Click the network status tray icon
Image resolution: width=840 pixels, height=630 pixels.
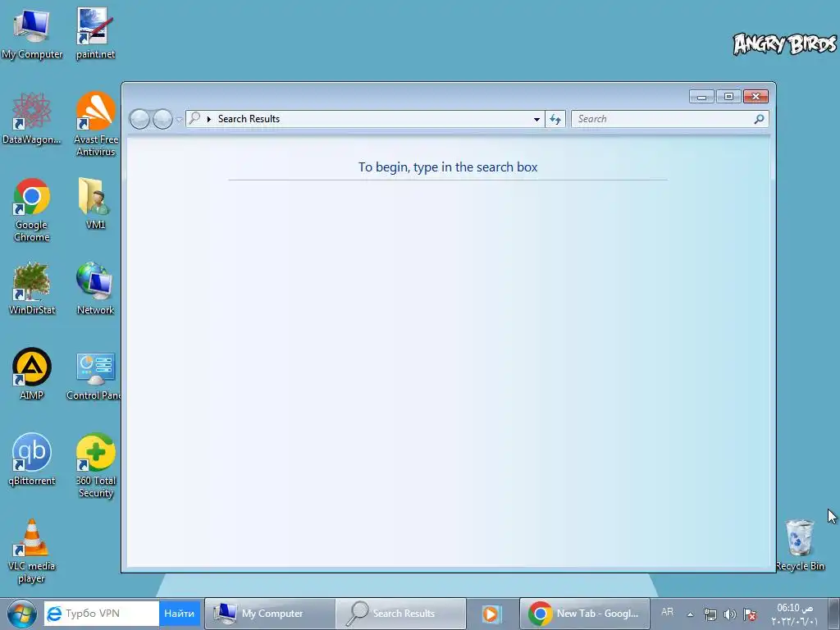tap(710, 614)
